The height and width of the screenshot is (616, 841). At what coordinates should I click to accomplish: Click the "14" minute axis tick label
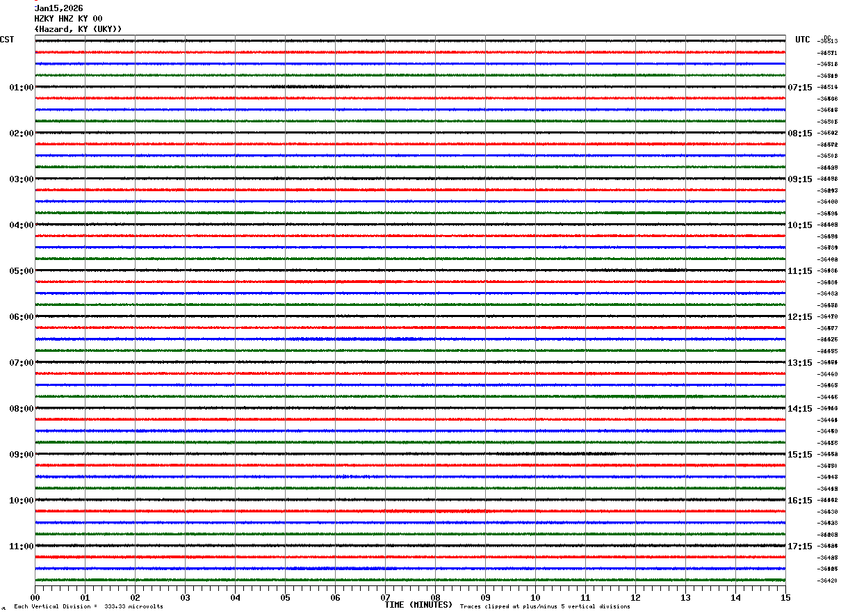(x=735, y=597)
